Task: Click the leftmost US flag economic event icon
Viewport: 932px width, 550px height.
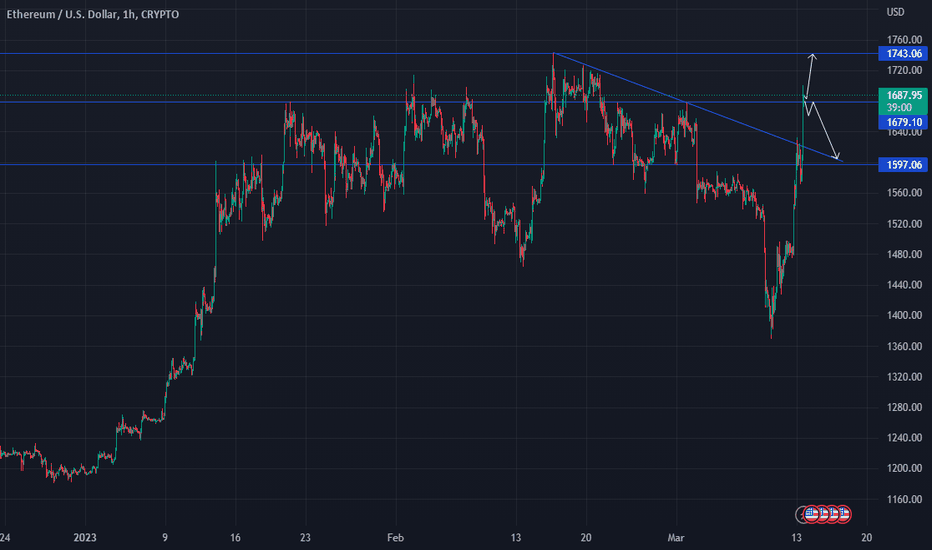Action: point(811,514)
